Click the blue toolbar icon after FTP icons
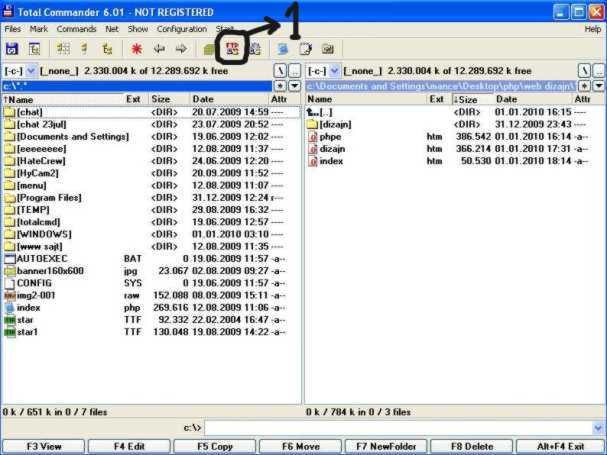This screenshot has height=455, width=607. [x=283, y=49]
